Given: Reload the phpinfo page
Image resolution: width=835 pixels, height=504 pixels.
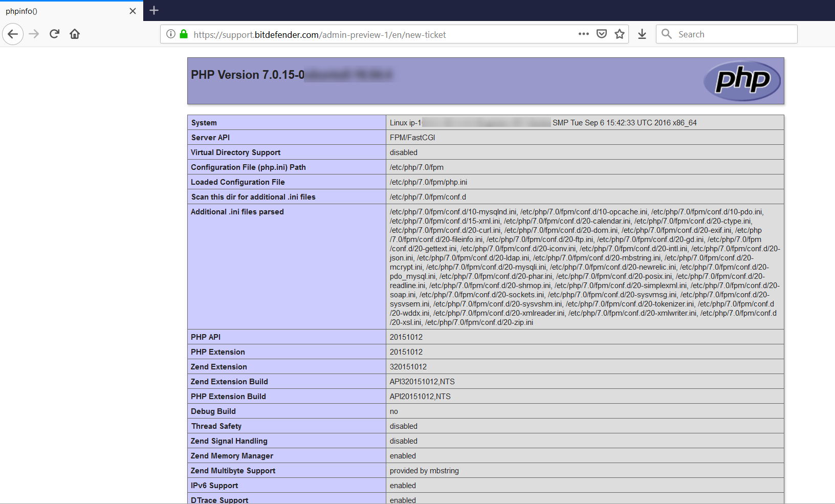Looking at the screenshot, I should [54, 34].
